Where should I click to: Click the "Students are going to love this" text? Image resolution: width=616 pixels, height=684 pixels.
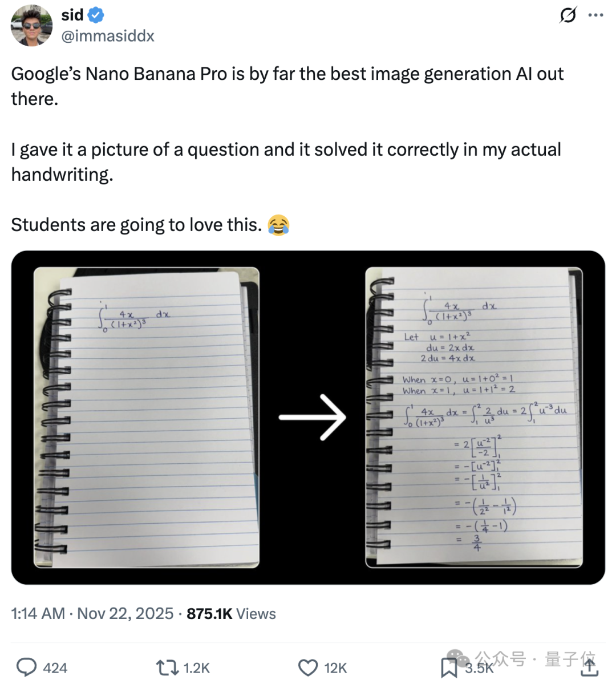tap(136, 225)
